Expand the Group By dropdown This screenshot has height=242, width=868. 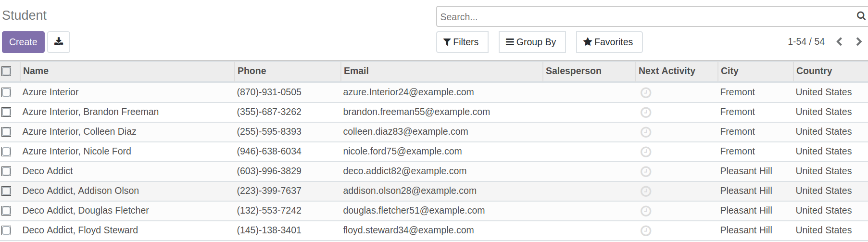(x=531, y=42)
